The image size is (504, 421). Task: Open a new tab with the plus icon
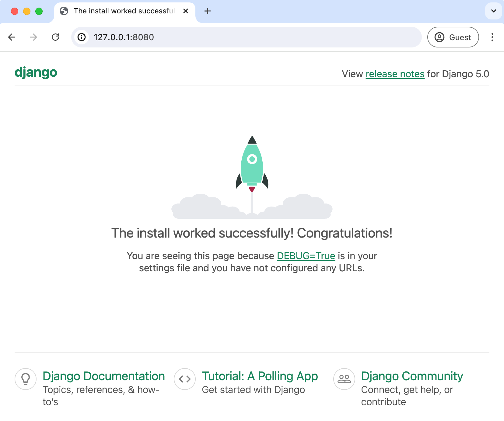pyautogui.click(x=208, y=11)
